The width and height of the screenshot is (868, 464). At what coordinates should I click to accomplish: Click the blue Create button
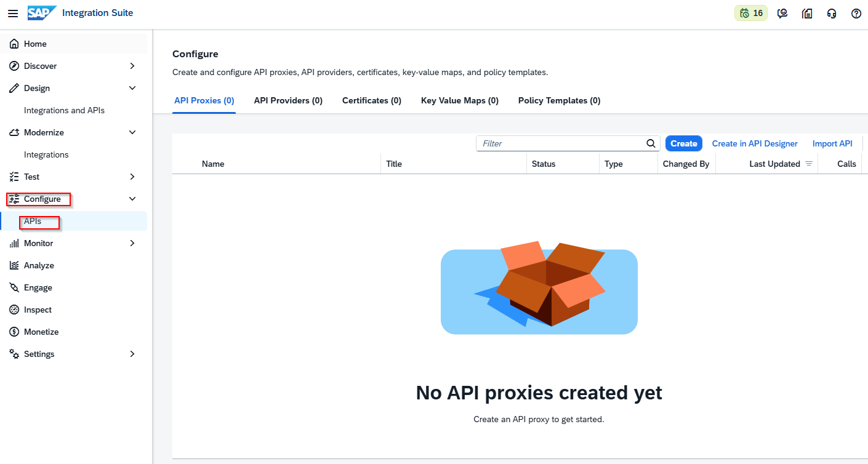pyautogui.click(x=684, y=143)
